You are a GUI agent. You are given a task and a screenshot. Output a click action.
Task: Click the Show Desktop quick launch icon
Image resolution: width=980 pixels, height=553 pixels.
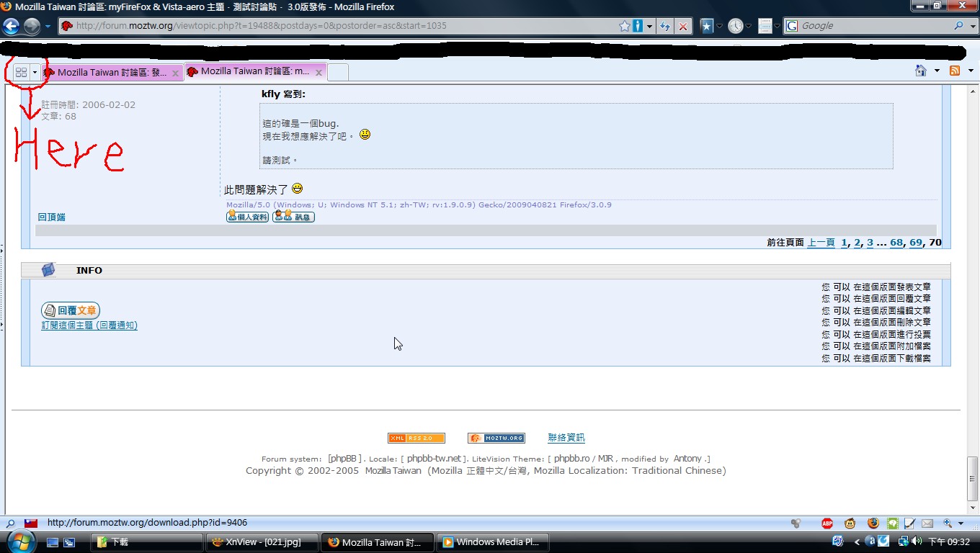(53, 542)
